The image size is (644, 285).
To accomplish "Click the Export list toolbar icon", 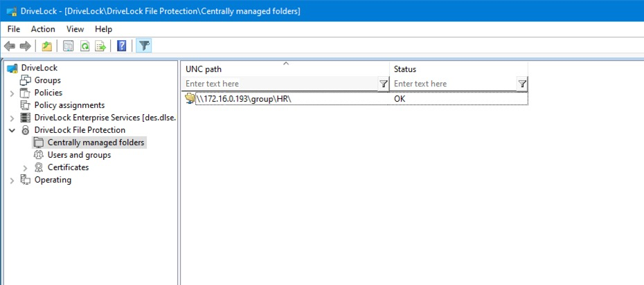I will pos(100,46).
